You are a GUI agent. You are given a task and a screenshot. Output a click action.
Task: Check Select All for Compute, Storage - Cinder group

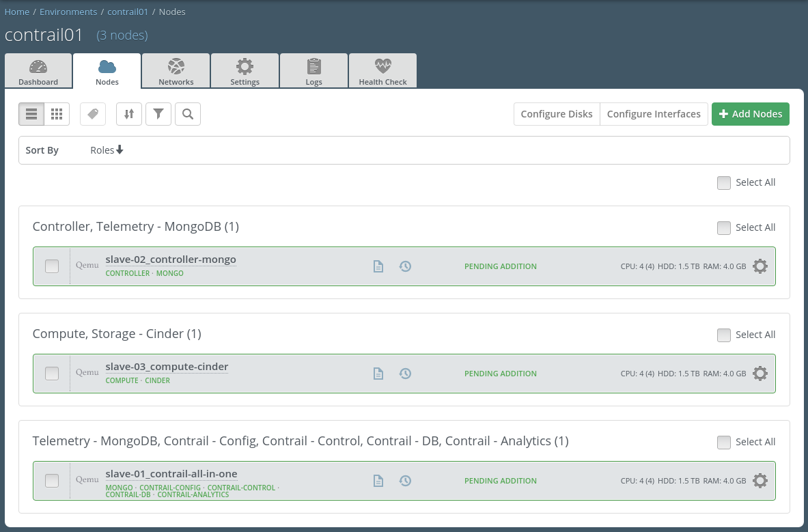click(x=723, y=335)
